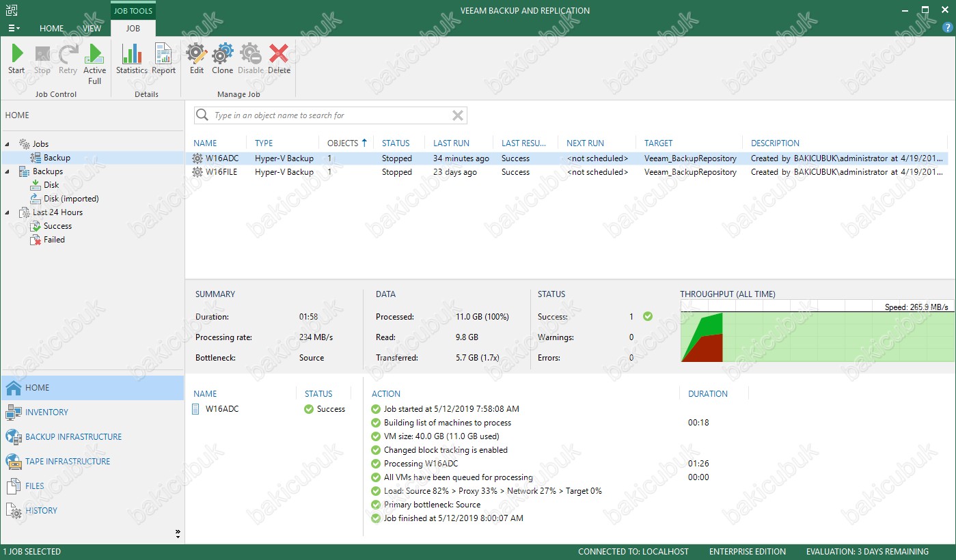Screen dimensions: 956x560
Task: Click the TYPE column header
Action: [x=264, y=143]
